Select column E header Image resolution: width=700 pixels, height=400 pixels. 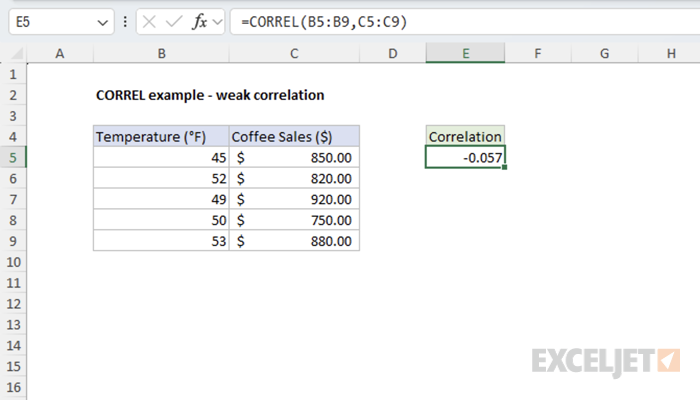(x=465, y=54)
